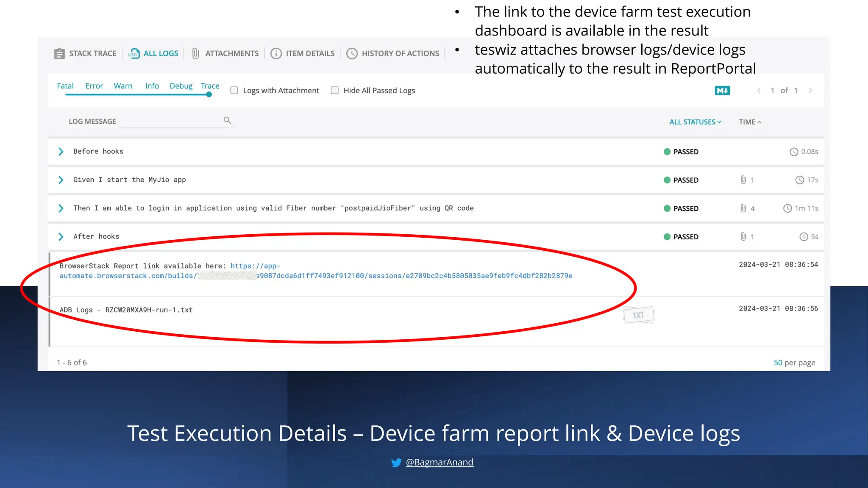Toggle the Markdown mode icon

[722, 91]
